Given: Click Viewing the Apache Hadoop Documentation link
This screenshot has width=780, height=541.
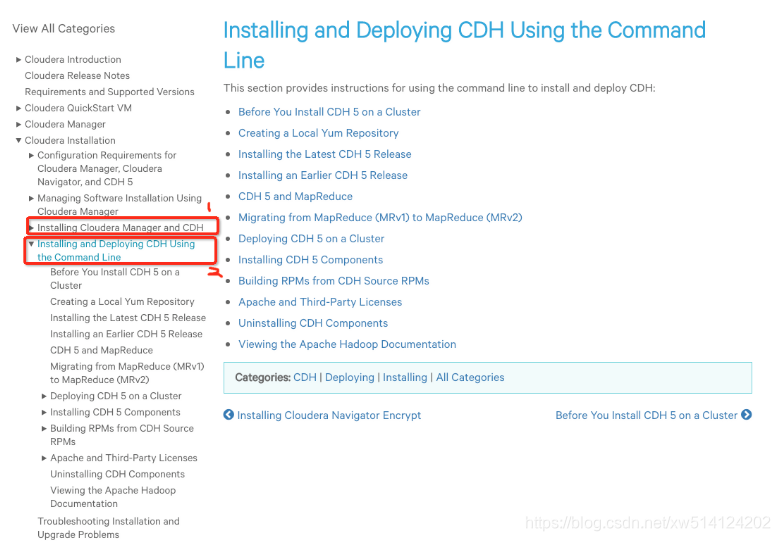Looking at the screenshot, I should click(x=347, y=344).
